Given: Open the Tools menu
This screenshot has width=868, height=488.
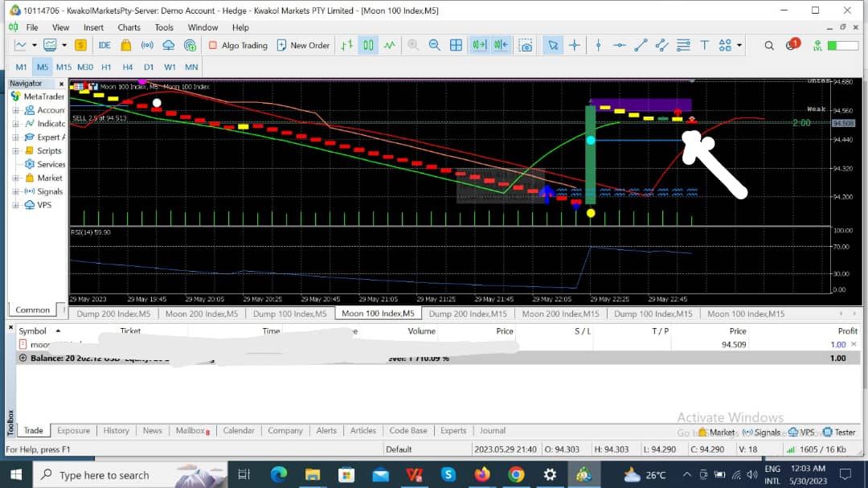Looking at the screenshot, I should [x=164, y=27].
